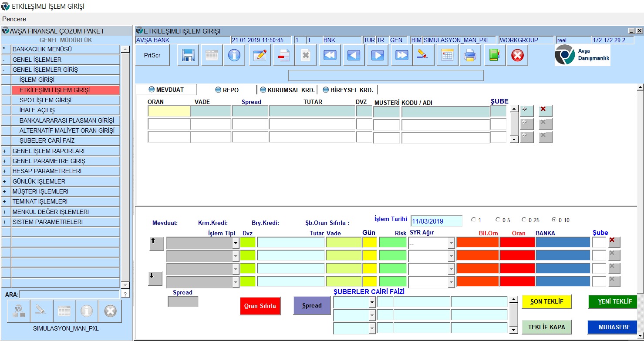Collapse GENEL İŞLEMLER GİRİŞ menu node
This screenshot has height=341, width=644.
(4, 70)
